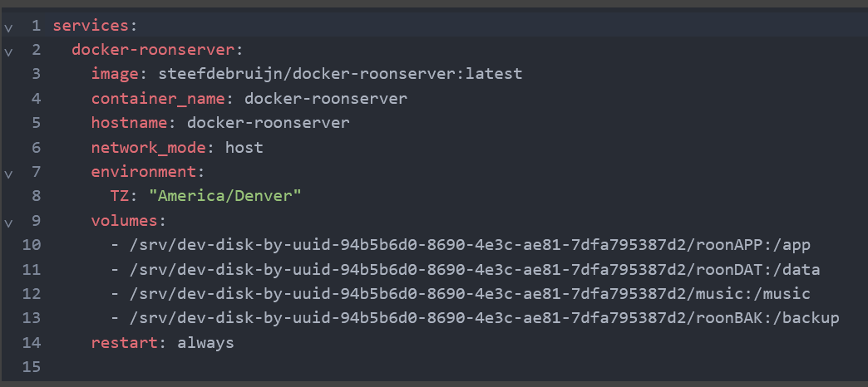Place cursor in the hostname key
The height and width of the screenshot is (387, 868).
(129, 123)
